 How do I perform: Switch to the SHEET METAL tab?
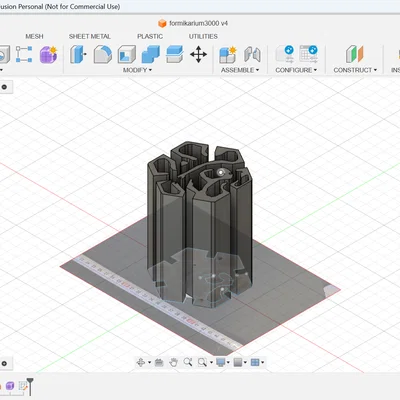(x=90, y=36)
